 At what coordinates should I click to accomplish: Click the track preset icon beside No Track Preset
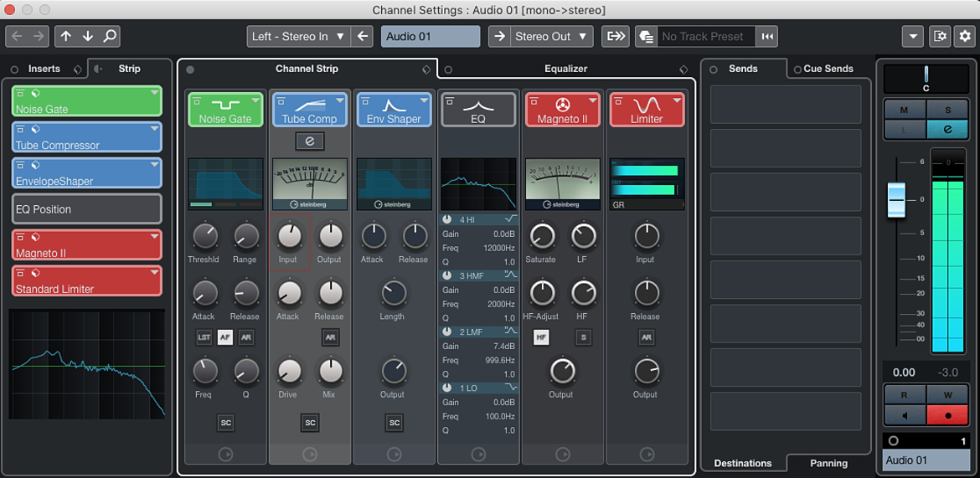[647, 36]
